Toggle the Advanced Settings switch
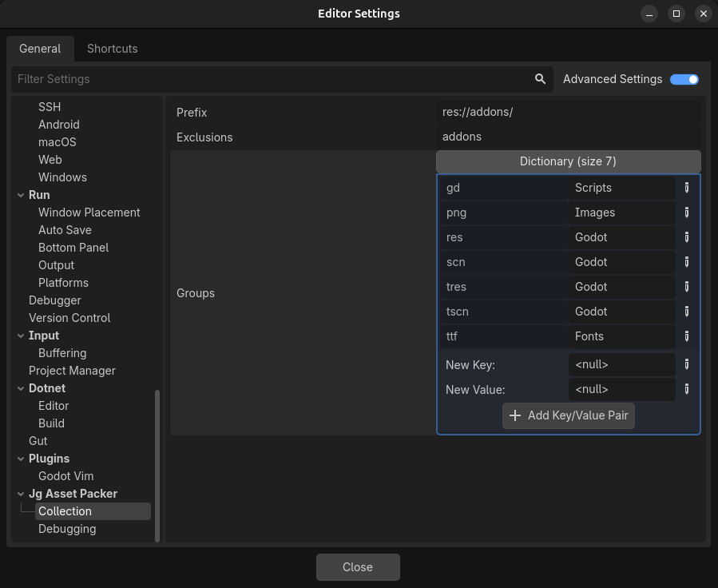Viewport: 718px width, 588px height. pyautogui.click(x=684, y=79)
